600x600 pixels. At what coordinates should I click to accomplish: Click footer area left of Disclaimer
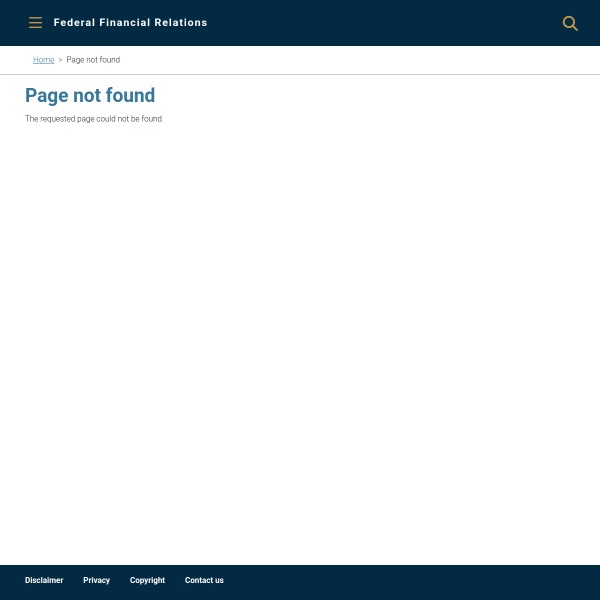pos(11,580)
